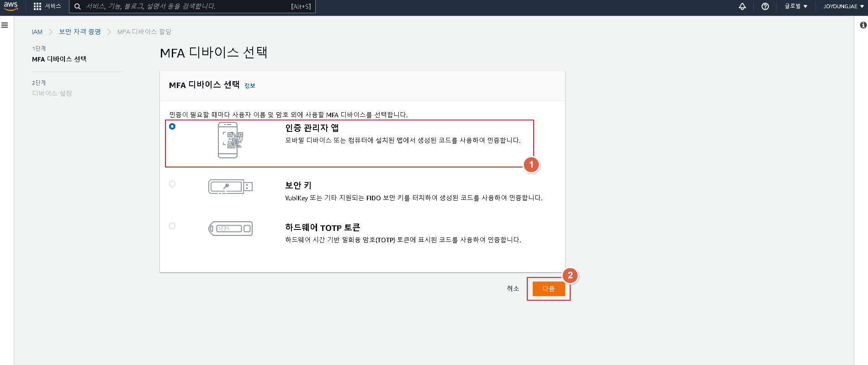Open the 정보 info link

click(250, 85)
